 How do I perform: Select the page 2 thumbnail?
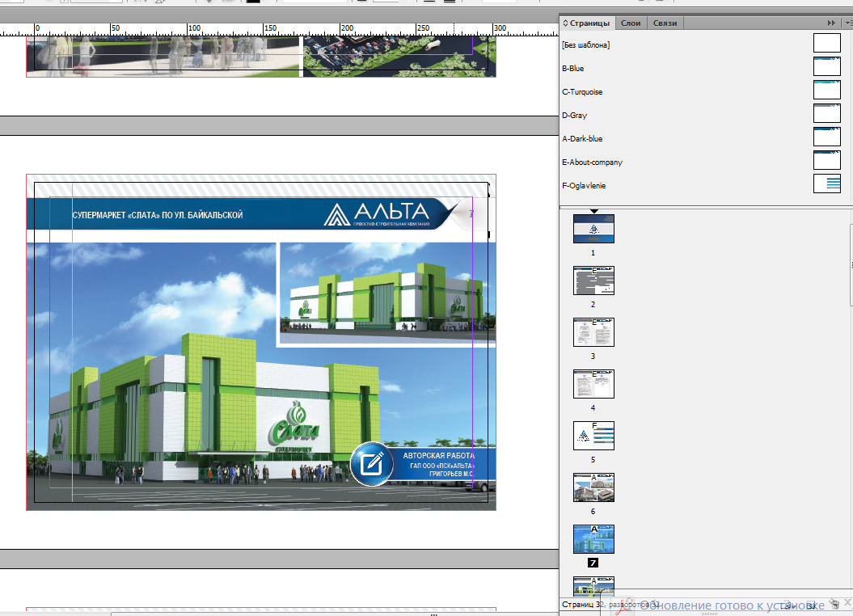click(x=593, y=281)
